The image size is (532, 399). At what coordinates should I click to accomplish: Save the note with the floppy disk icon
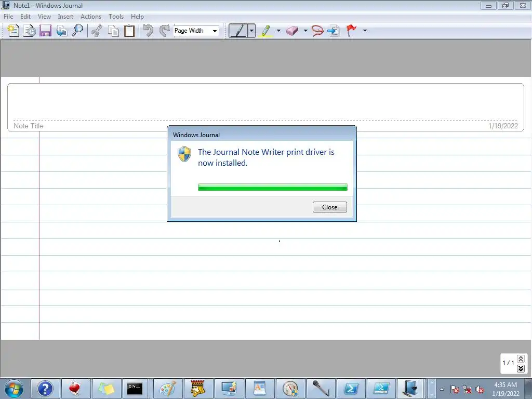46,31
